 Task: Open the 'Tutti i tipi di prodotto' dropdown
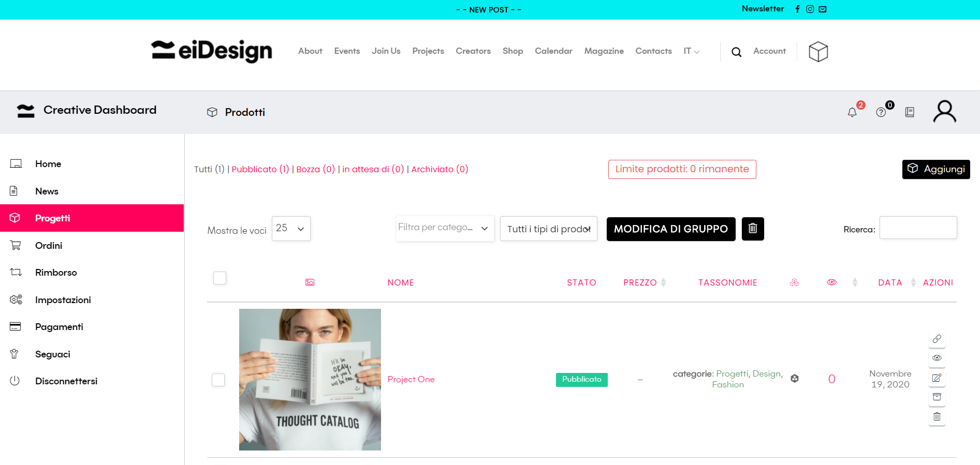[x=548, y=229]
